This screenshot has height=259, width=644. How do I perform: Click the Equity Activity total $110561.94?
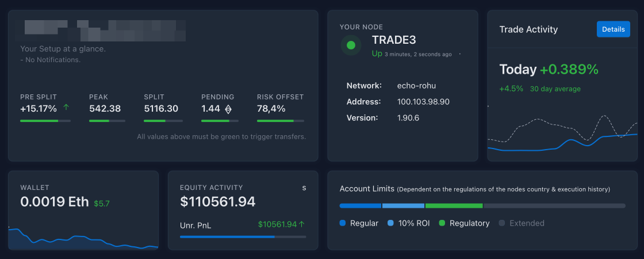pos(217,201)
